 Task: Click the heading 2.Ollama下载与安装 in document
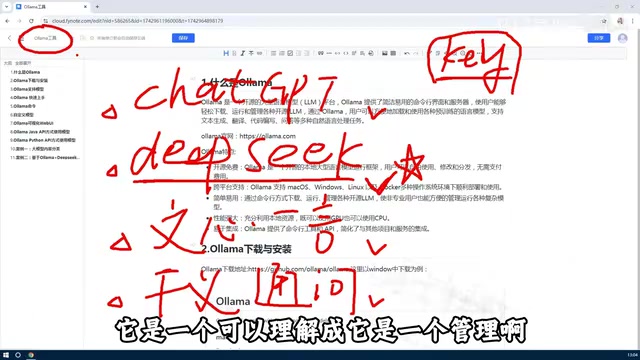tap(246, 249)
